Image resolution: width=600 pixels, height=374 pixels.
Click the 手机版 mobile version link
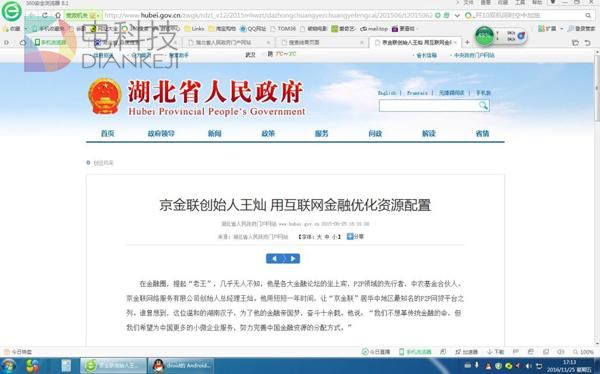point(483,93)
